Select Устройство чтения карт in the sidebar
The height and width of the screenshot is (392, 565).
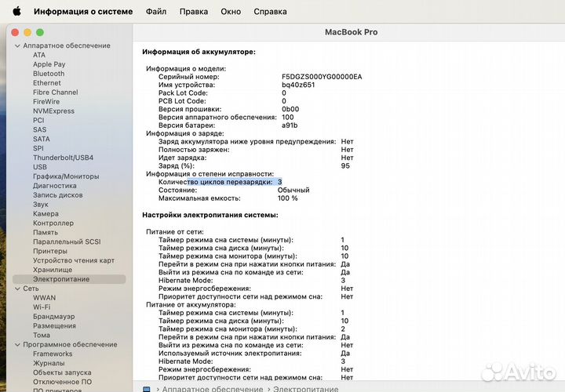coord(74,261)
